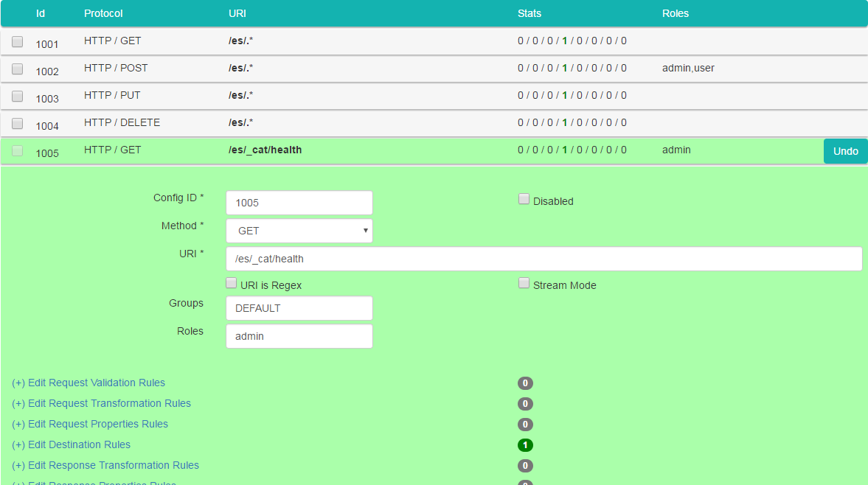Click the Config ID input field
This screenshot has width=868, height=485.
299,203
